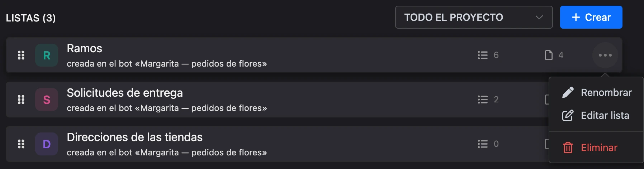Click the green R avatar for Ramos
This screenshot has width=644, height=169.
point(47,55)
